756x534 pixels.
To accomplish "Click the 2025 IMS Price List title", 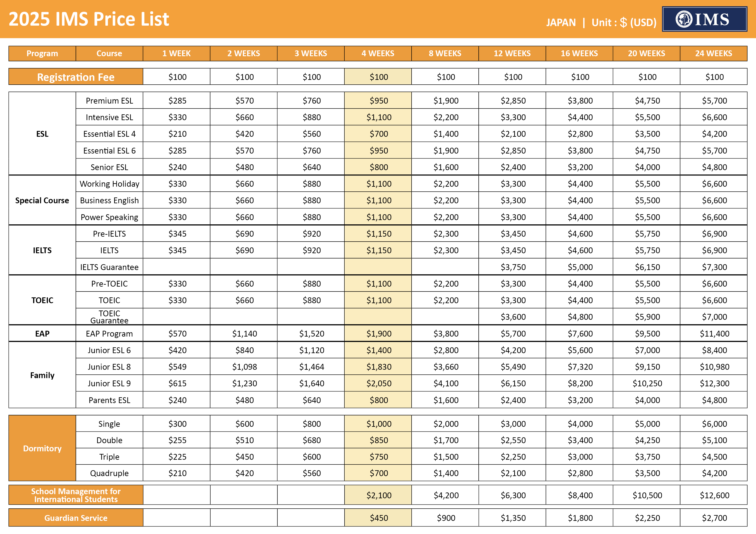I will (89, 19).
